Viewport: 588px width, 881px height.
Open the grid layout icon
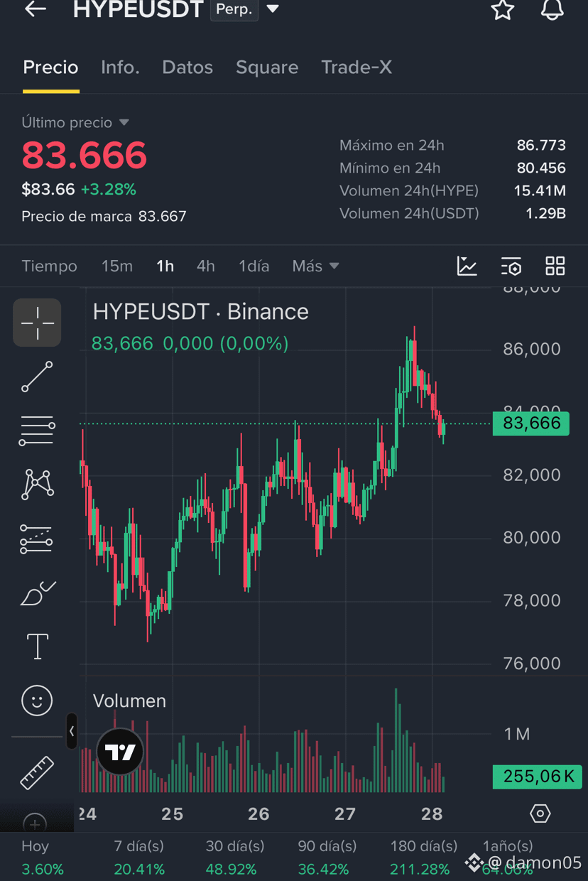(555, 266)
